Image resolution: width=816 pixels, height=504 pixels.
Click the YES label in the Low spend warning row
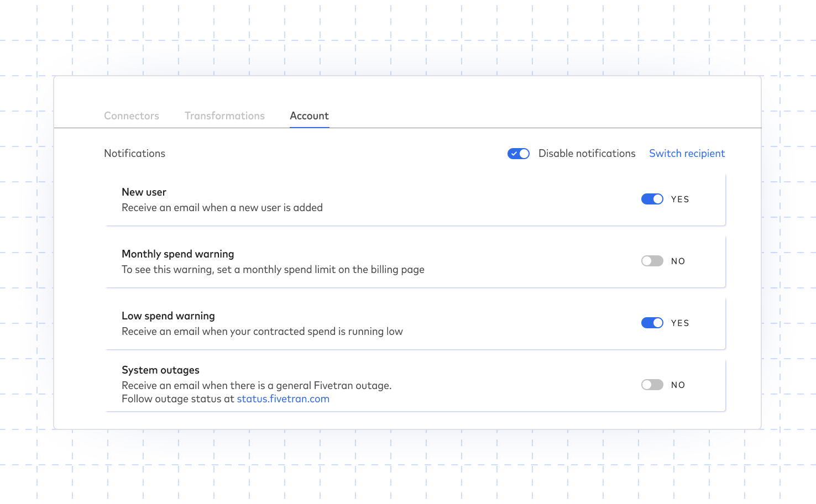680,323
